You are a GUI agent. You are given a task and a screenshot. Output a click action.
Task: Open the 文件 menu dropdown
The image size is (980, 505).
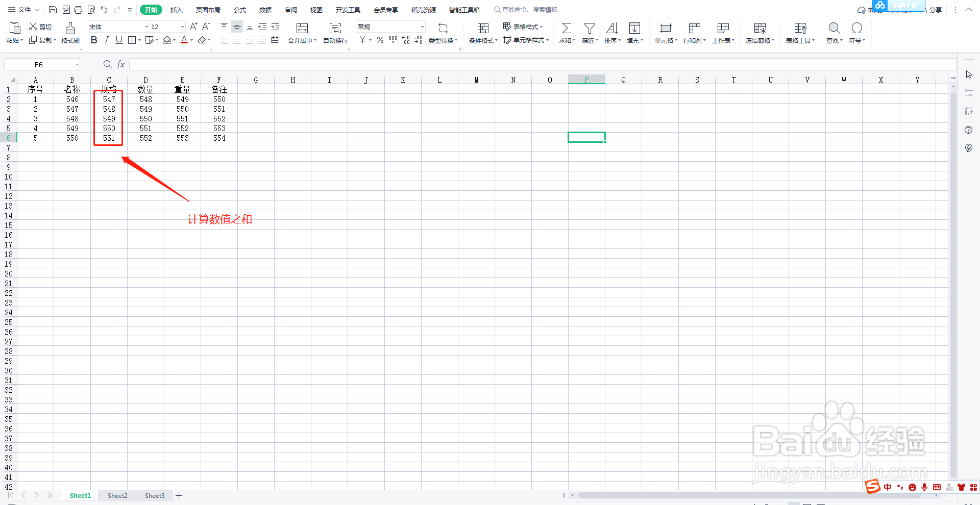tap(23, 10)
